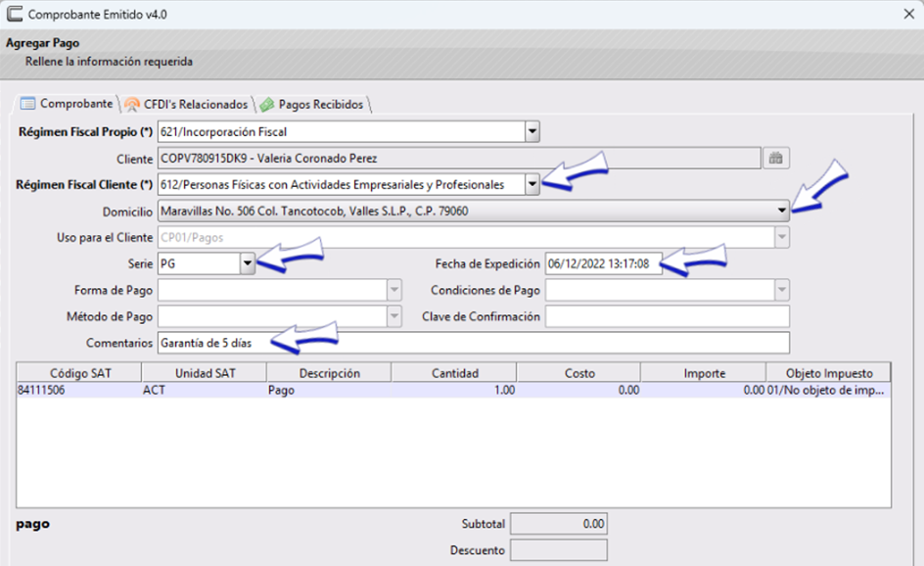Click the Importe column header
This screenshot has width=924, height=566.
(x=704, y=373)
